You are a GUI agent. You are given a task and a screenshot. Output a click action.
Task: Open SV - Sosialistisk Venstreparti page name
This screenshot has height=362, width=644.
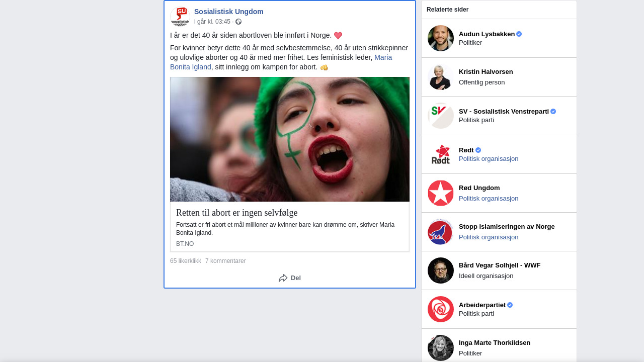point(504,111)
